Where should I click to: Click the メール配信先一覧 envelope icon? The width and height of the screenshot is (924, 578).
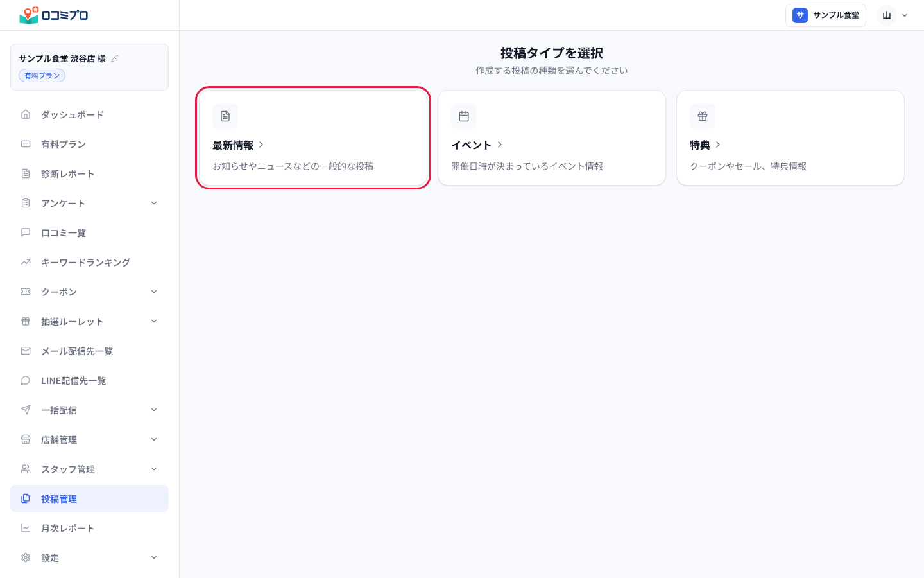(26, 351)
